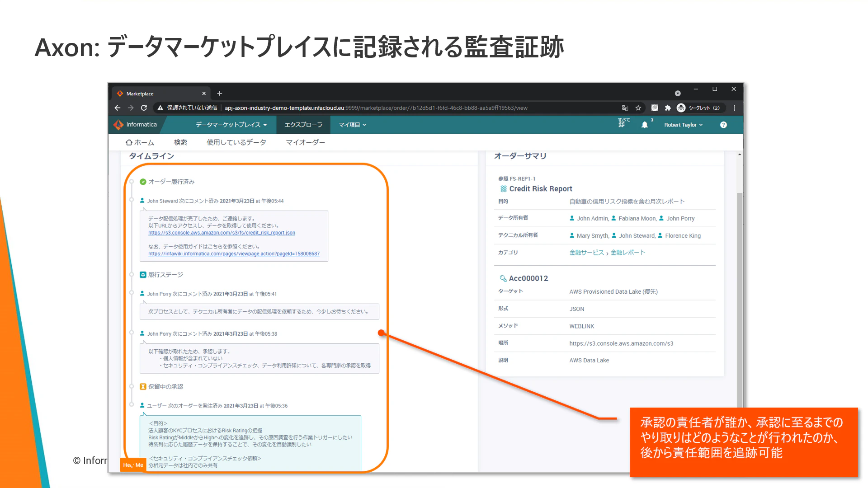Click the Acc000012 key icon
Image resolution: width=868 pixels, height=488 pixels.
(x=503, y=278)
